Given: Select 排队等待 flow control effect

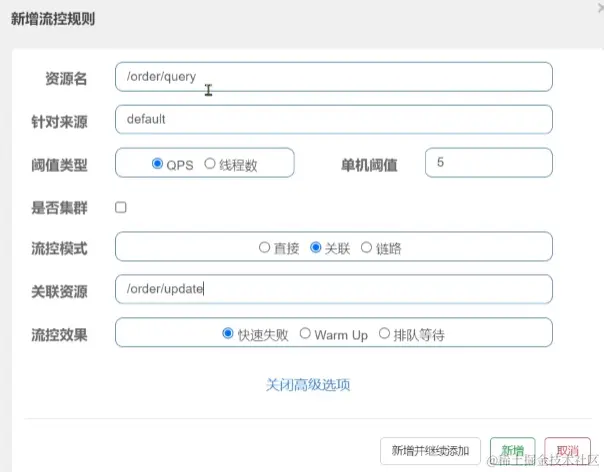Looking at the screenshot, I should click(x=384, y=333).
